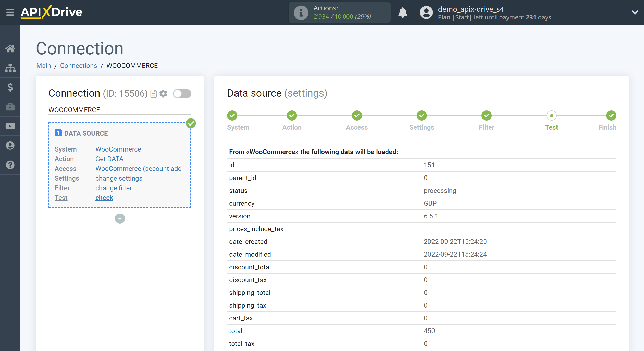Open the connection settings gear icon
The image size is (644, 351).
(x=163, y=93)
